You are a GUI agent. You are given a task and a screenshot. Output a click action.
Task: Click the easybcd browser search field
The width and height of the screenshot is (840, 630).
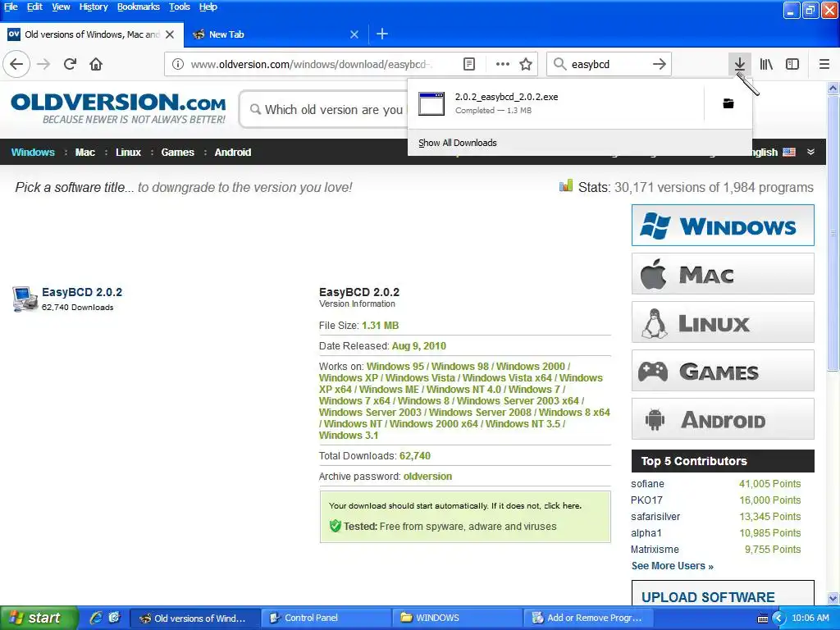609,64
